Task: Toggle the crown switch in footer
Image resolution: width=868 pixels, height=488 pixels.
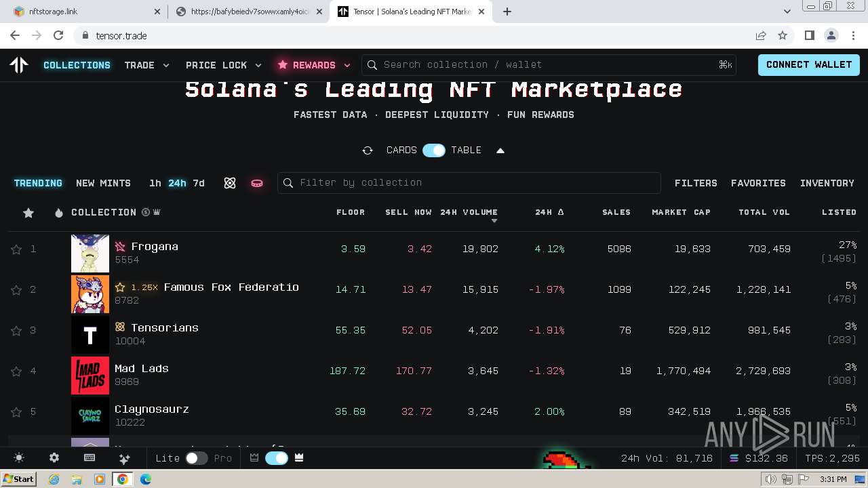Action: click(277, 458)
